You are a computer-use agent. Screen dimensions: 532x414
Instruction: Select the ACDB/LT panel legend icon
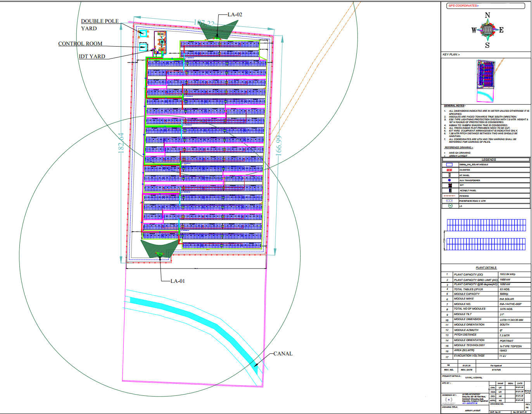point(450,191)
